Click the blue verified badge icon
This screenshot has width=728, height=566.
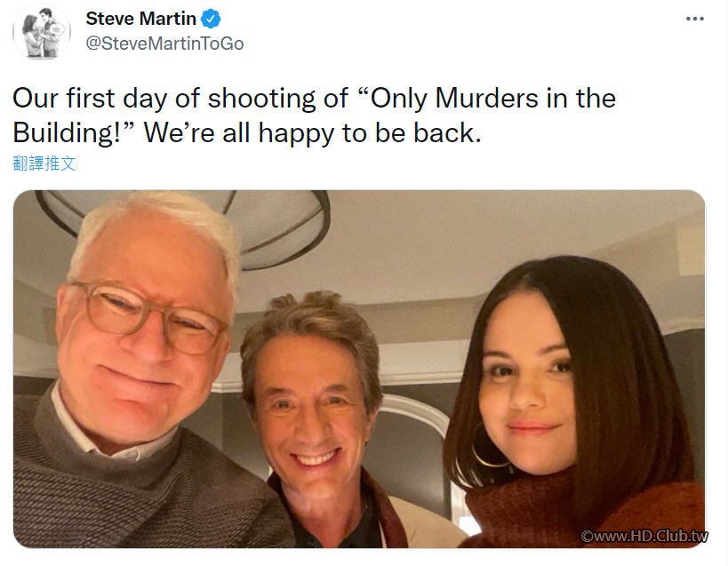[211, 19]
